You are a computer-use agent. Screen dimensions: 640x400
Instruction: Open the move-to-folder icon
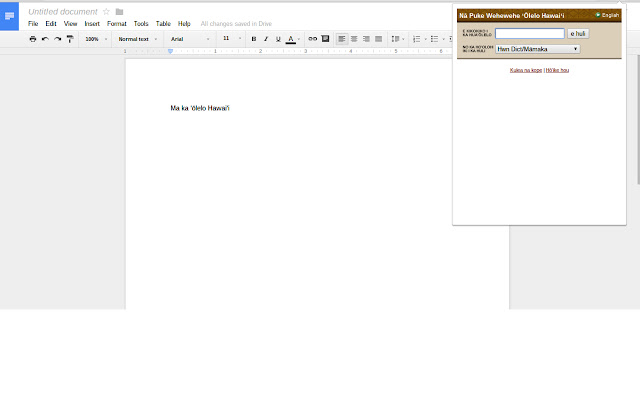point(119,11)
